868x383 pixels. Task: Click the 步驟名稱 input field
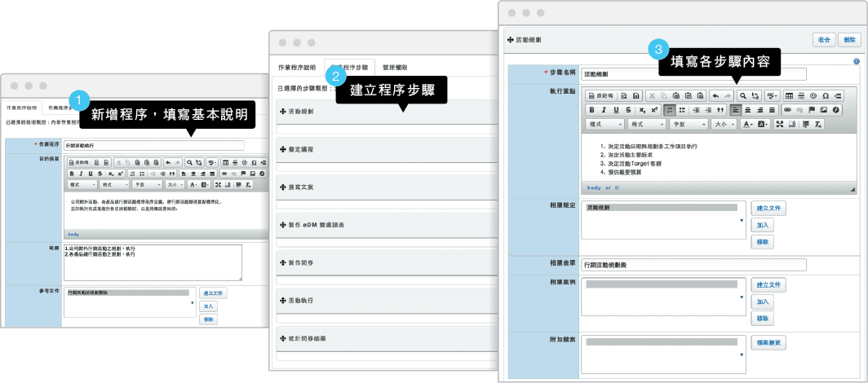coord(693,74)
